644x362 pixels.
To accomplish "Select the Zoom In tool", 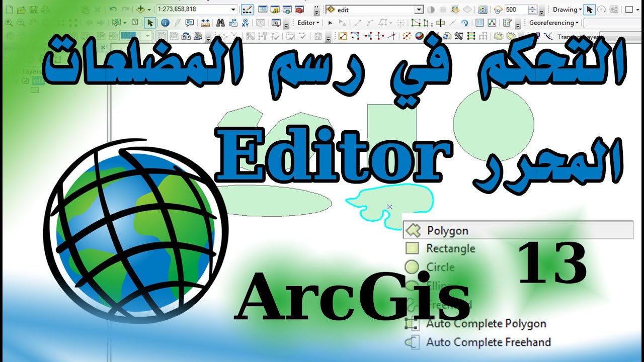I will coord(8,23).
